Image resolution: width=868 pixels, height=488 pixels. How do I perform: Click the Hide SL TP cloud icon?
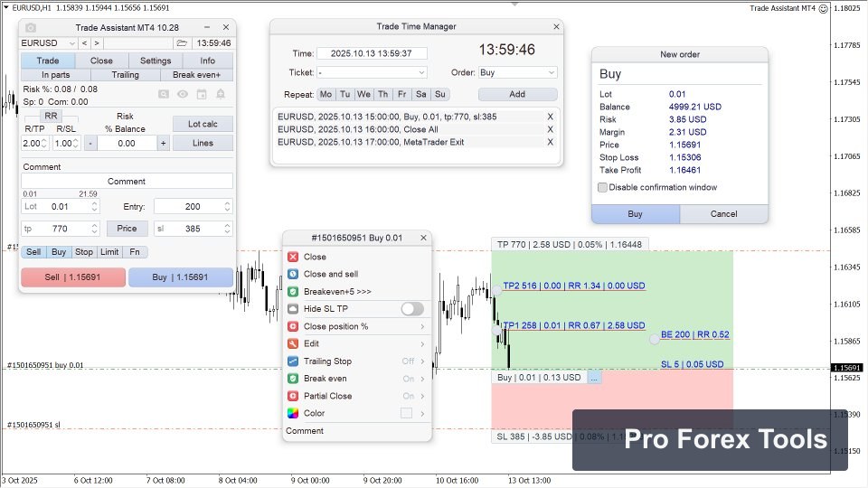[x=293, y=309]
